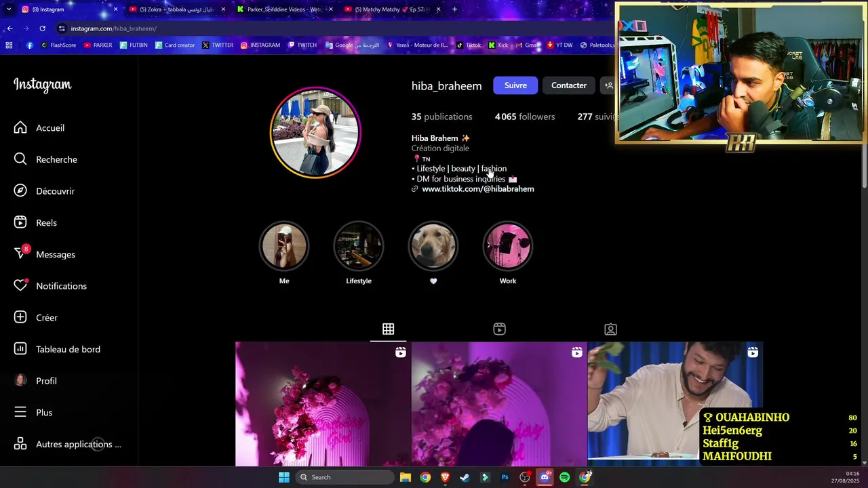This screenshot has width=868, height=488.
Task: Open the Kick bookmark
Action: point(498,45)
